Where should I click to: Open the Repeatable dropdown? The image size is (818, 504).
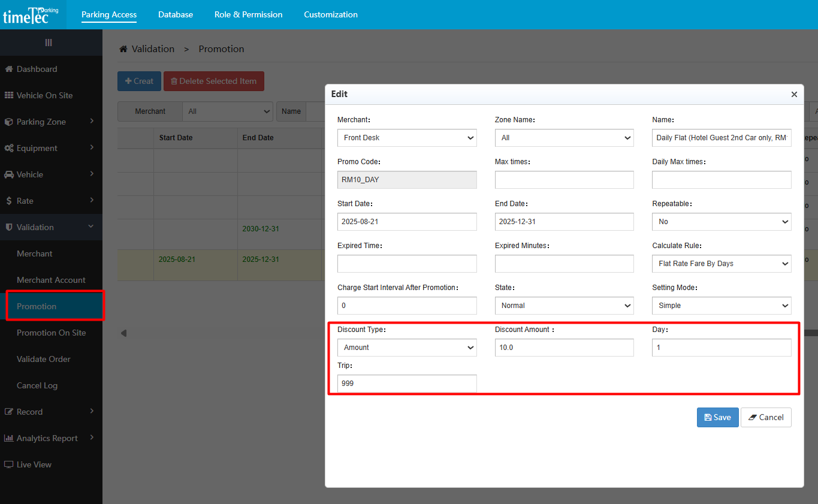[x=722, y=222]
